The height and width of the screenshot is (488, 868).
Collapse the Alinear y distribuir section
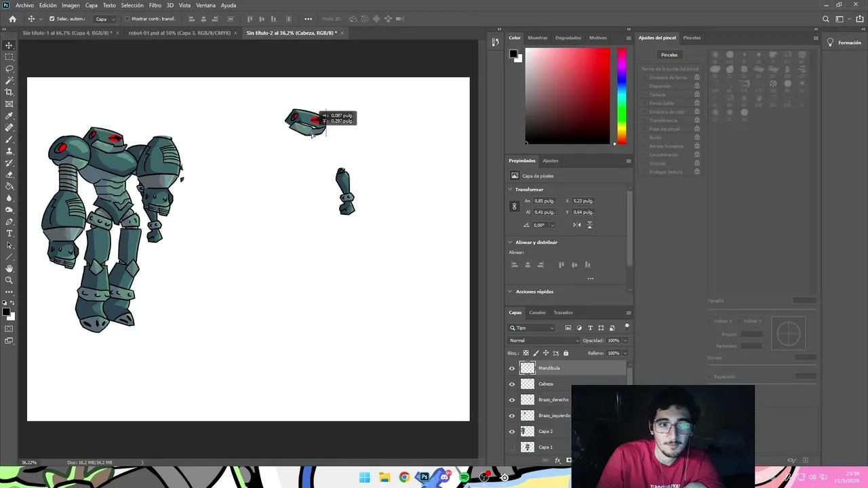[511, 242]
